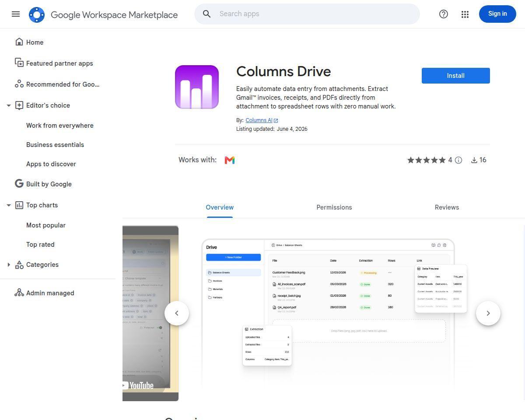Click the search magnifier icon
This screenshot has height=420, width=525.
click(207, 14)
